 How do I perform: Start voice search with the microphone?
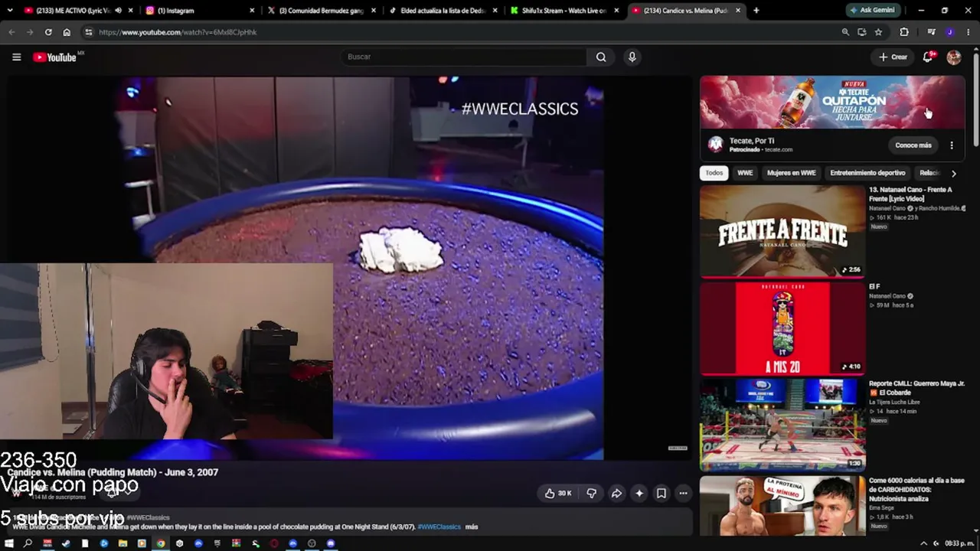click(x=632, y=57)
